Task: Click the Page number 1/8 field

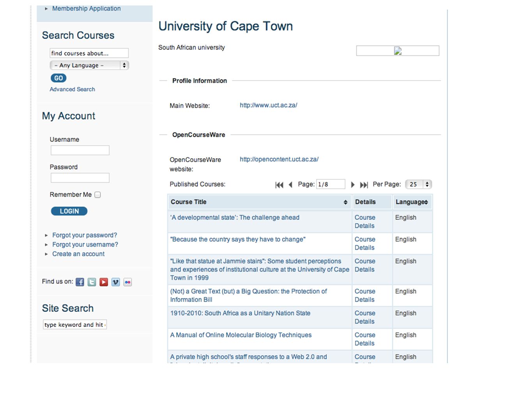Action: [331, 184]
